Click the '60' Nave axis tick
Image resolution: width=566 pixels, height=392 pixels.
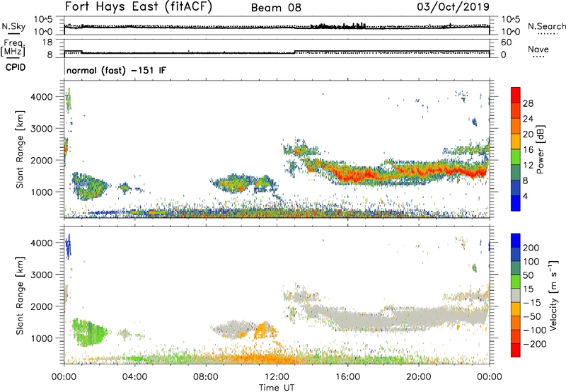[x=506, y=42]
